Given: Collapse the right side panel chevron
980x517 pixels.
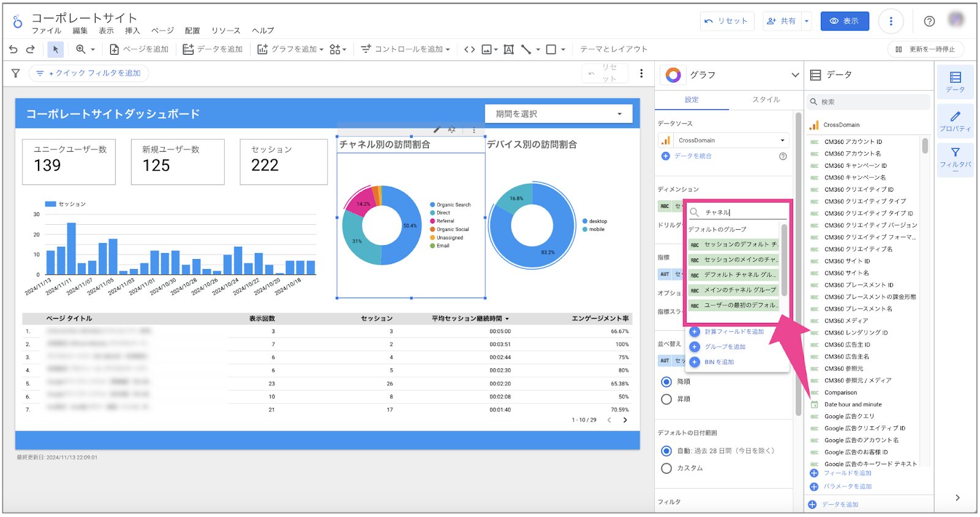Looking at the screenshot, I should click(x=957, y=498).
